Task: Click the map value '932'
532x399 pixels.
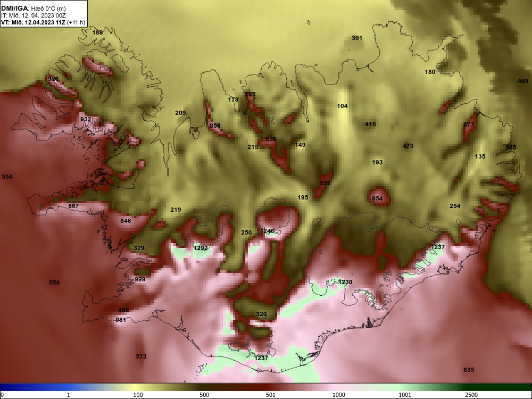Action: 86,119
